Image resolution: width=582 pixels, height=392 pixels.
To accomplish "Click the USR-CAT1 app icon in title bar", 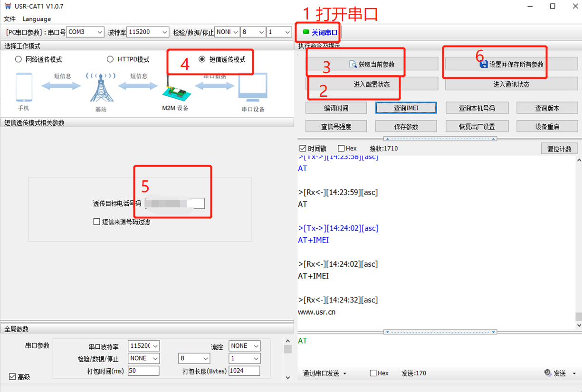I will [x=7, y=6].
